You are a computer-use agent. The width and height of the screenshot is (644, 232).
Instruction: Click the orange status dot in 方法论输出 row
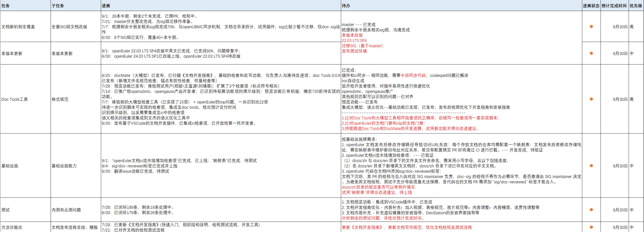click(591, 227)
